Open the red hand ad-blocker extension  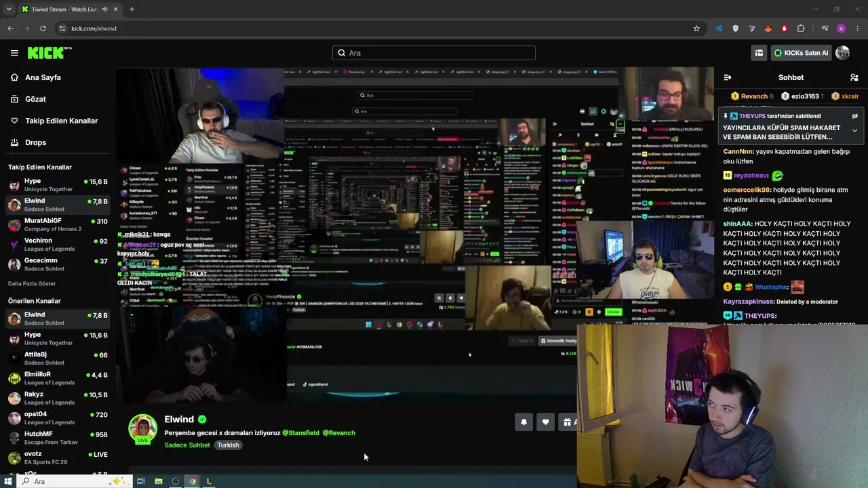(x=785, y=28)
